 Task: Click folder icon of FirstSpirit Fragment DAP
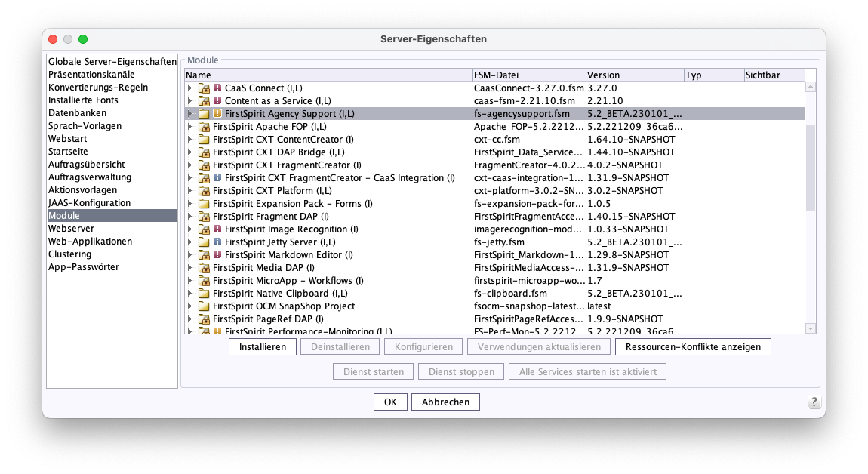(204, 216)
